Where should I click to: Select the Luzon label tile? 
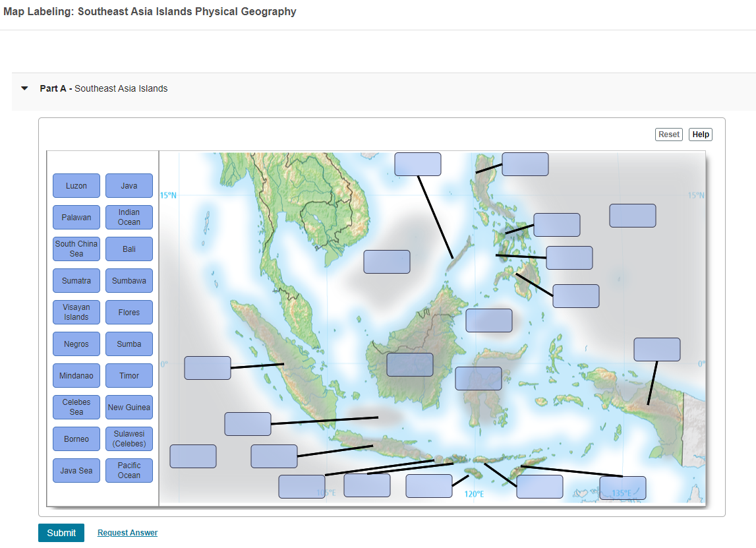point(76,185)
